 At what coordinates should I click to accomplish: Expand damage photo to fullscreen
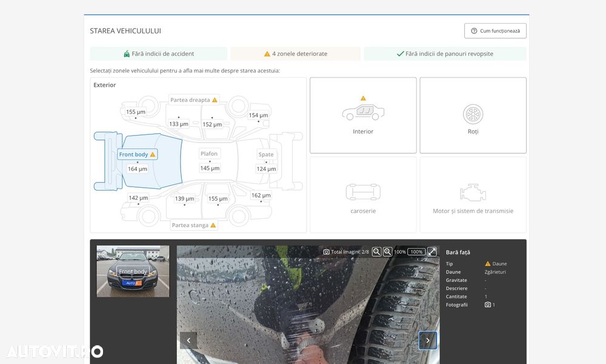click(x=432, y=252)
